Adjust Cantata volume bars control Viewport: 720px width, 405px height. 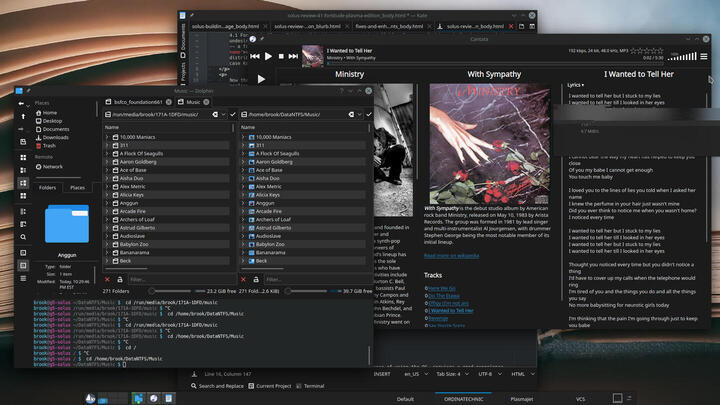click(x=682, y=56)
